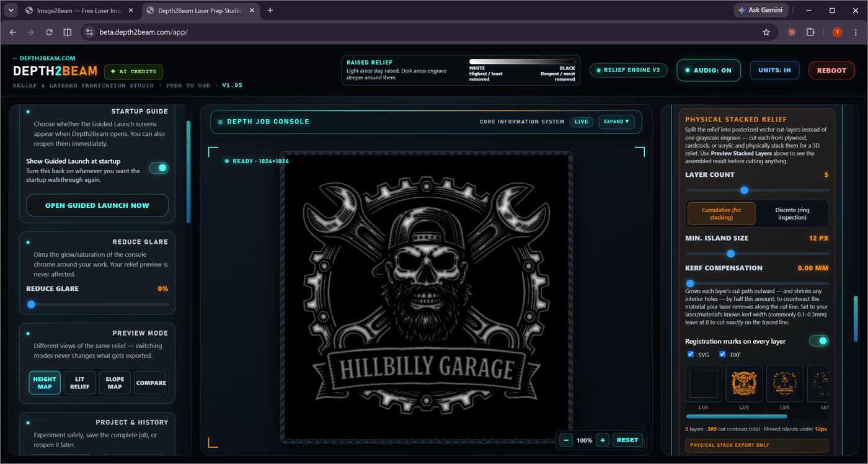Viewport: 868px width, 464px height.
Task: Open the Extensions puzzle icon
Action: [810, 32]
